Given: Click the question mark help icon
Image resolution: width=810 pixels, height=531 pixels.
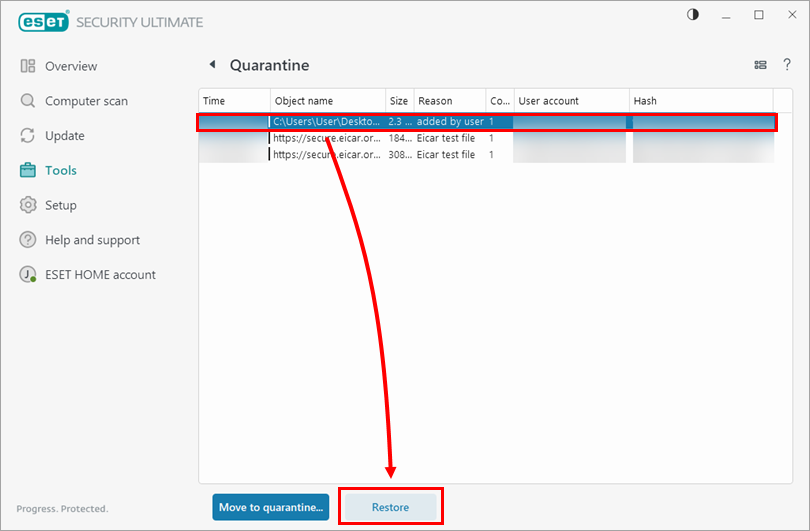Looking at the screenshot, I should [x=787, y=65].
